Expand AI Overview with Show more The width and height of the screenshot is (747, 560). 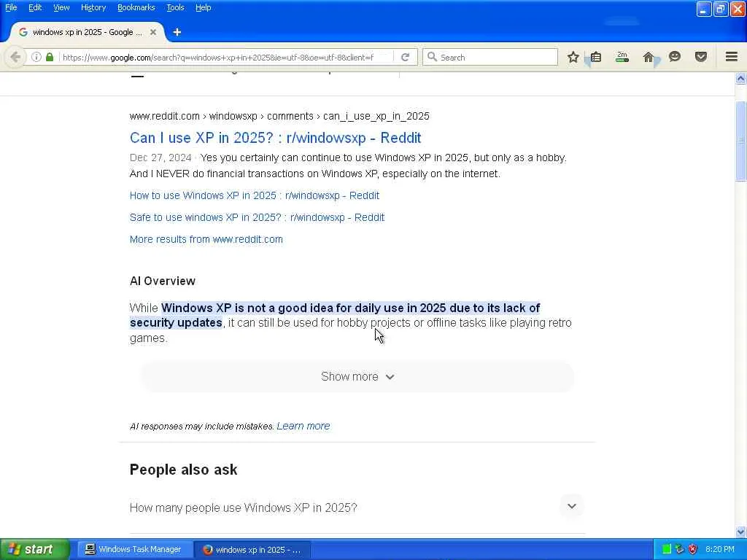[x=357, y=377]
